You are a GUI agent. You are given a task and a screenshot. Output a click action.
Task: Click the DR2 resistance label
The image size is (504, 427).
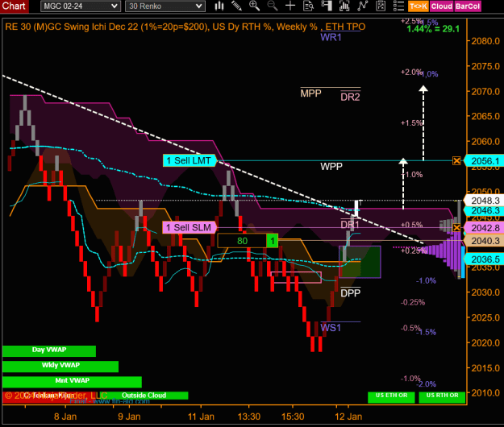pos(350,97)
